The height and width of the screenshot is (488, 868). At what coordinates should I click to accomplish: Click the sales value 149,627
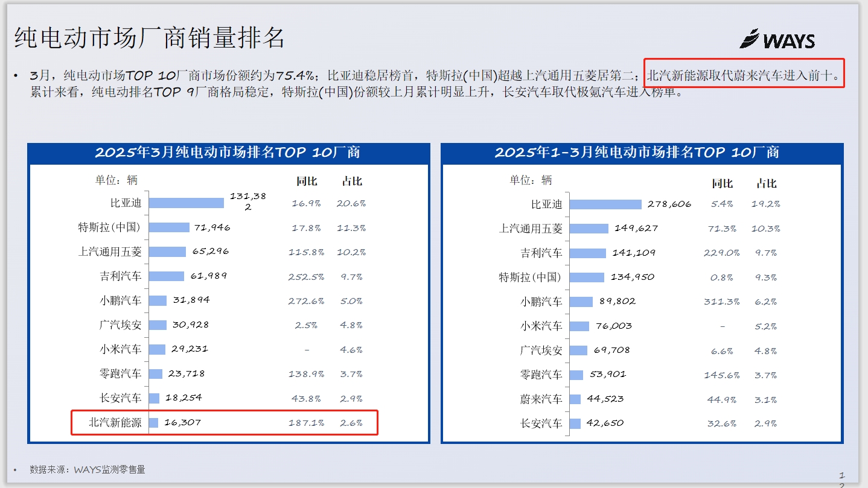(636, 229)
